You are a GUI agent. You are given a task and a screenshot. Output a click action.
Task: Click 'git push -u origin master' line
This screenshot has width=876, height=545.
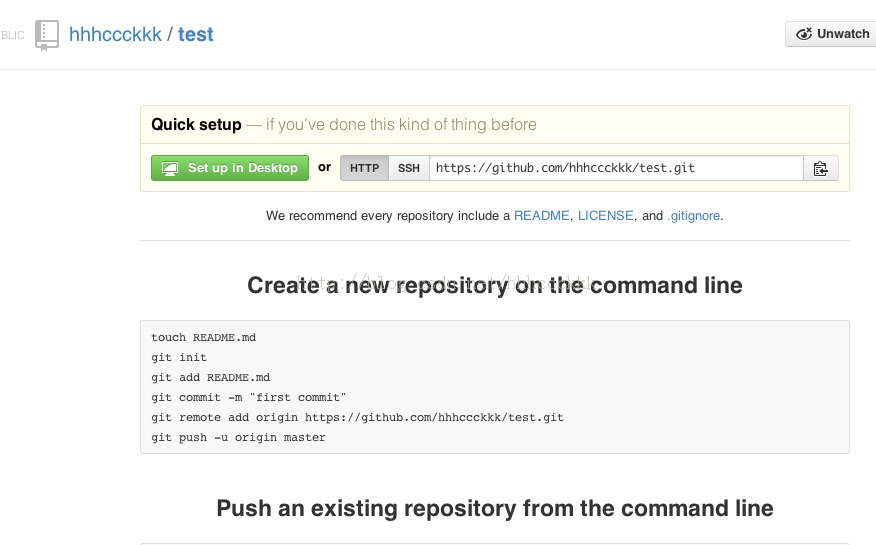[x=238, y=438]
